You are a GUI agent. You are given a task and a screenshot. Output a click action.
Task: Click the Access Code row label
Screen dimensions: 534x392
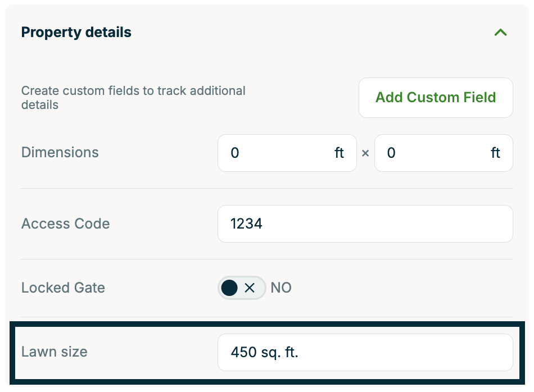click(x=65, y=224)
